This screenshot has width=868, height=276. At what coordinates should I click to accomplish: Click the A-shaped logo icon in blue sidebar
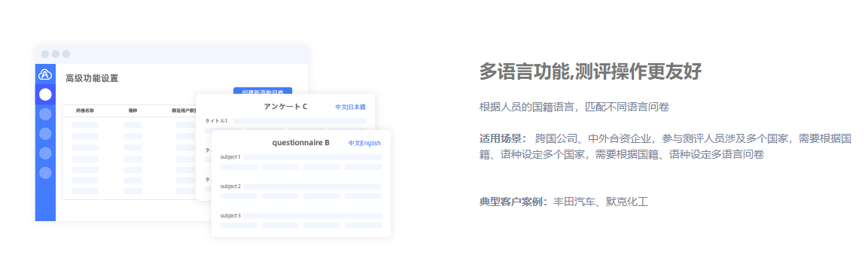tap(45, 74)
